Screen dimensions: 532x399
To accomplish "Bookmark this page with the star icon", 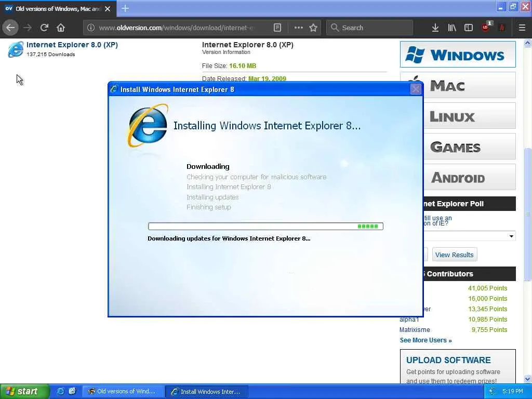I will point(313,28).
